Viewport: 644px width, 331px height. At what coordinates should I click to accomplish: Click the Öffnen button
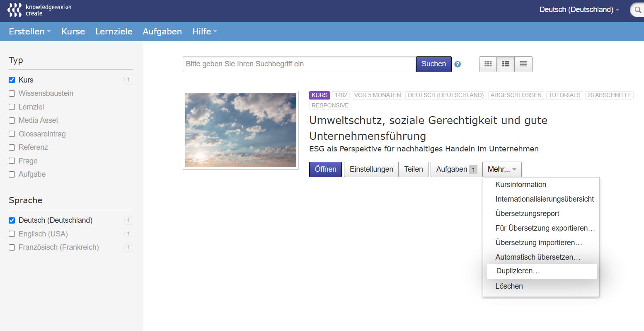coord(325,169)
